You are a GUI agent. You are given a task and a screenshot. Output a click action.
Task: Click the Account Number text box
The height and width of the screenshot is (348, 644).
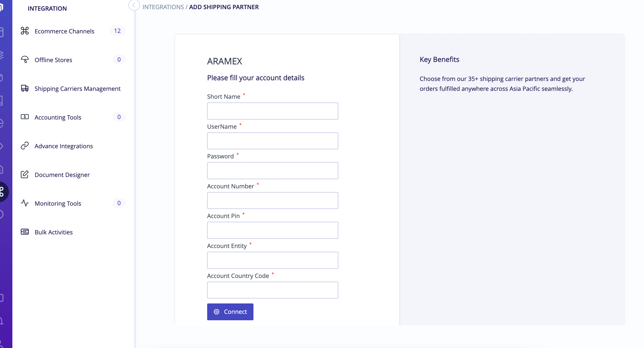click(272, 200)
